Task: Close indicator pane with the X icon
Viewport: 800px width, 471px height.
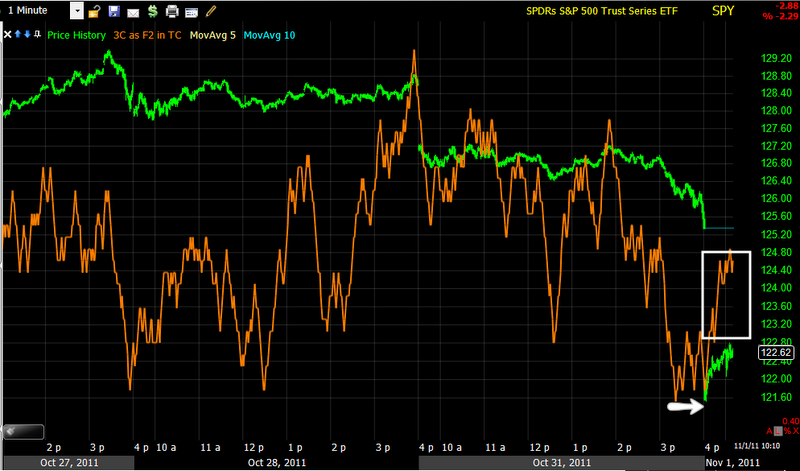Action: click(7, 35)
